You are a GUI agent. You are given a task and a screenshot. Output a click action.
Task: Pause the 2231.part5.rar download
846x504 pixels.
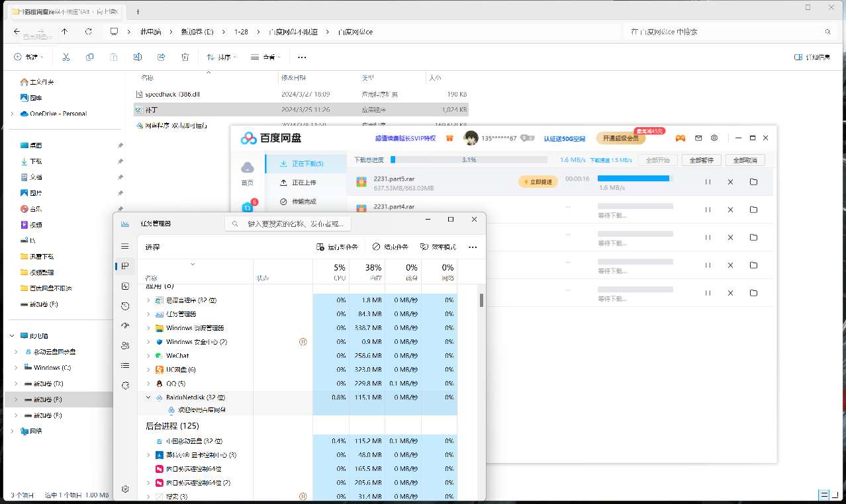(708, 182)
